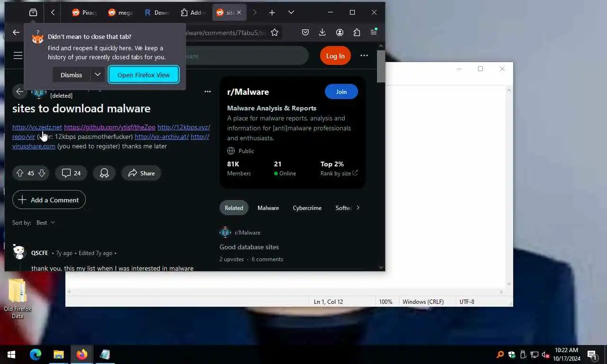Open the Old Firefox Data desktop folder
This screenshot has width=607, height=364.
[x=18, y=299]
